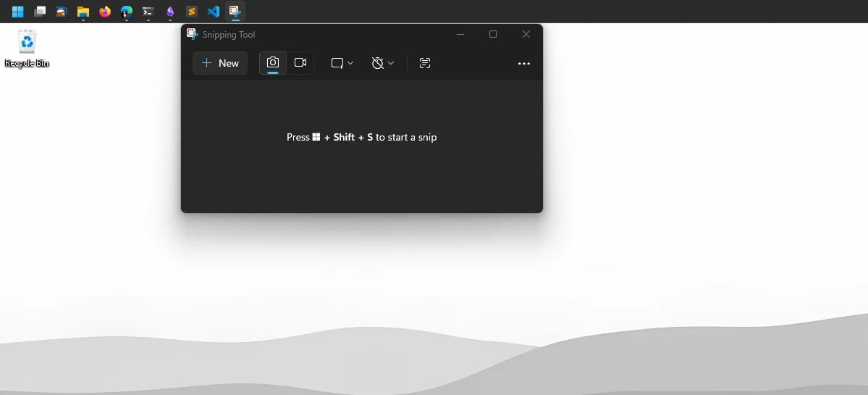Open File Explorer from the taskbar
Image resolution: width=868 pixels, height=395 pixels.
click(83, 12)
